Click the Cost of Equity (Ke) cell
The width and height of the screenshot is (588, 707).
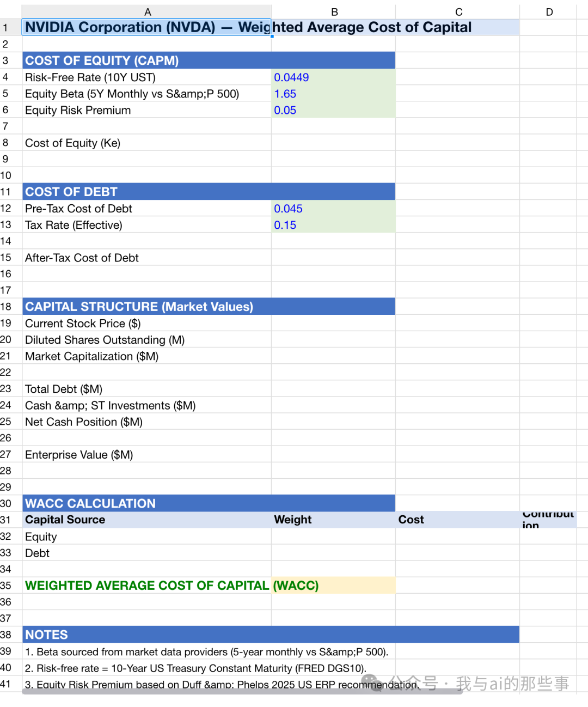146,143
